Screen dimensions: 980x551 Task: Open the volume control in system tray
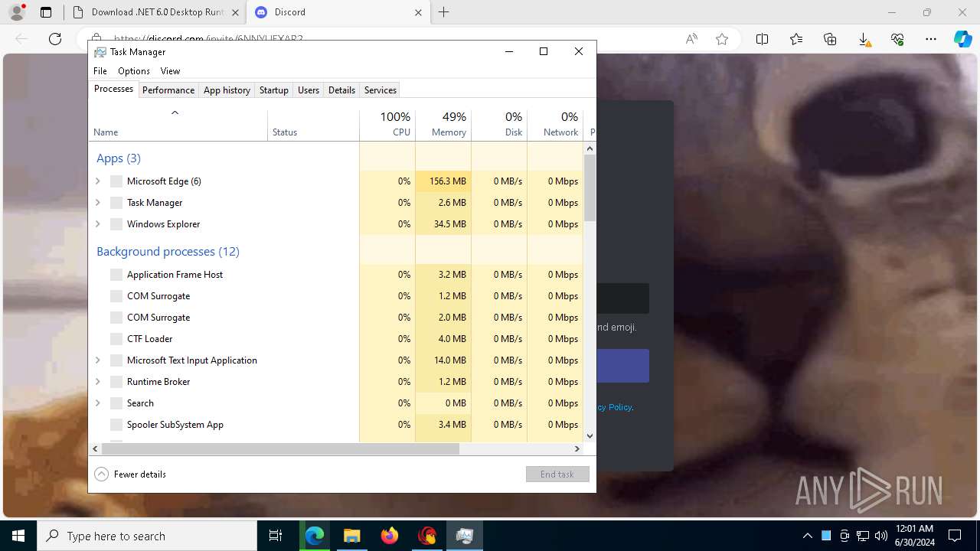(880, 536)
